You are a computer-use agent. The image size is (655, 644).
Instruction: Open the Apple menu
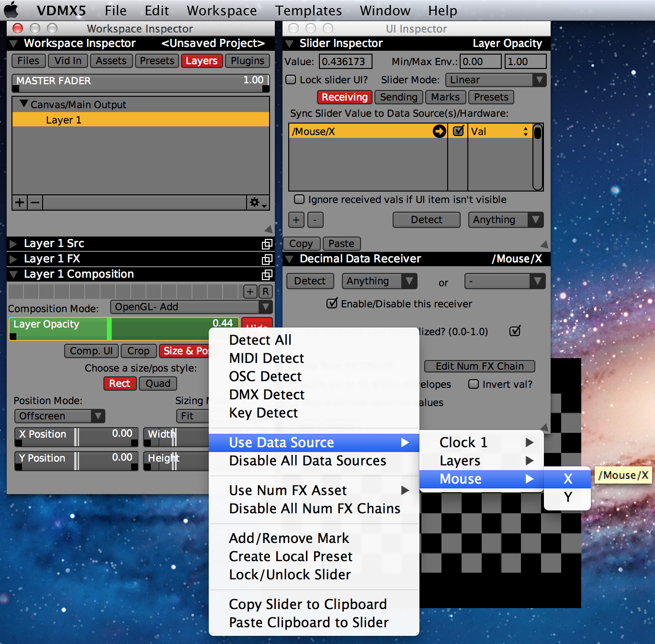click(x=11, y=10)
